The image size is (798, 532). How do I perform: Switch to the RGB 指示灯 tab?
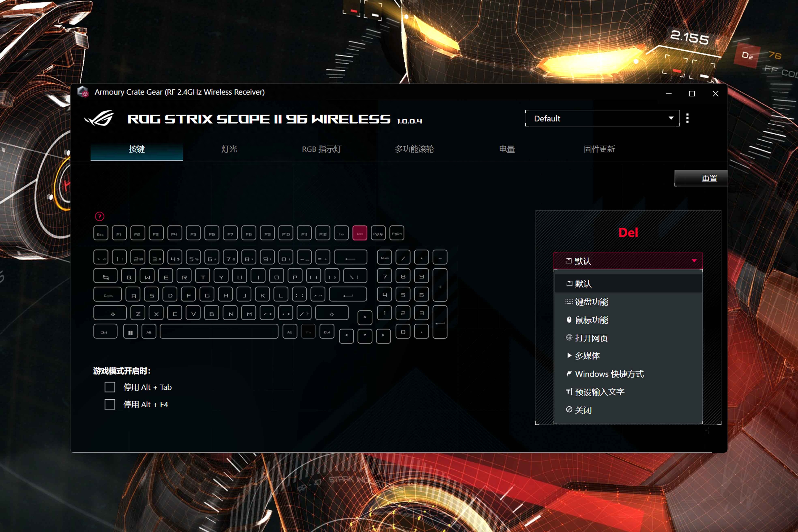(x=322, y=149)
